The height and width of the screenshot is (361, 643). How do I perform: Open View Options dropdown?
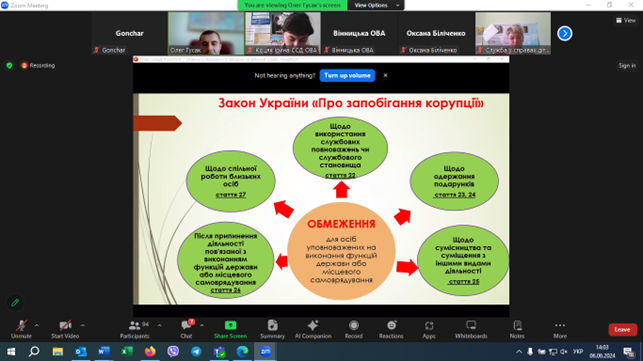376,5
